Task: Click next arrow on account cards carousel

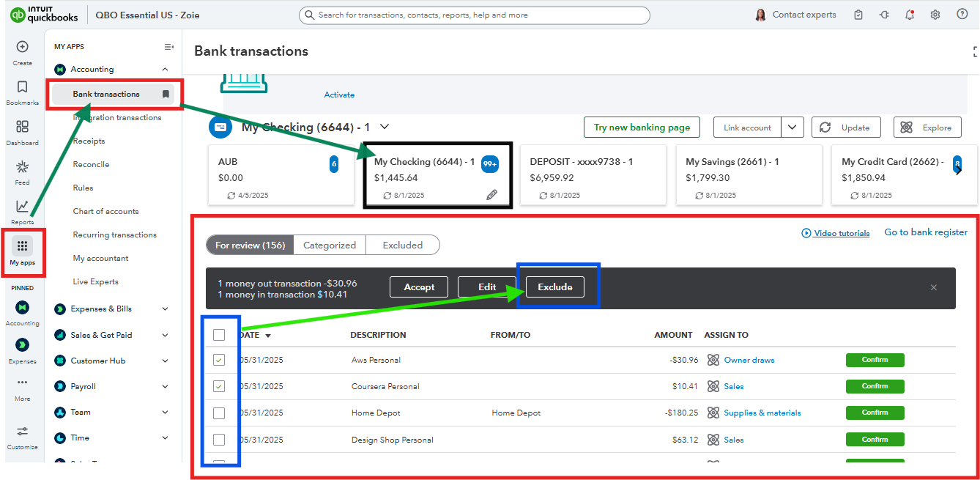Action: [958, 170]
